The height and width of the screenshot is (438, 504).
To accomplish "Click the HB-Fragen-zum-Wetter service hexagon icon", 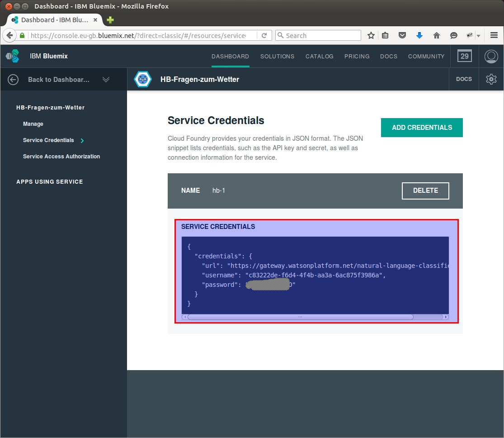I will pos(143,79).
